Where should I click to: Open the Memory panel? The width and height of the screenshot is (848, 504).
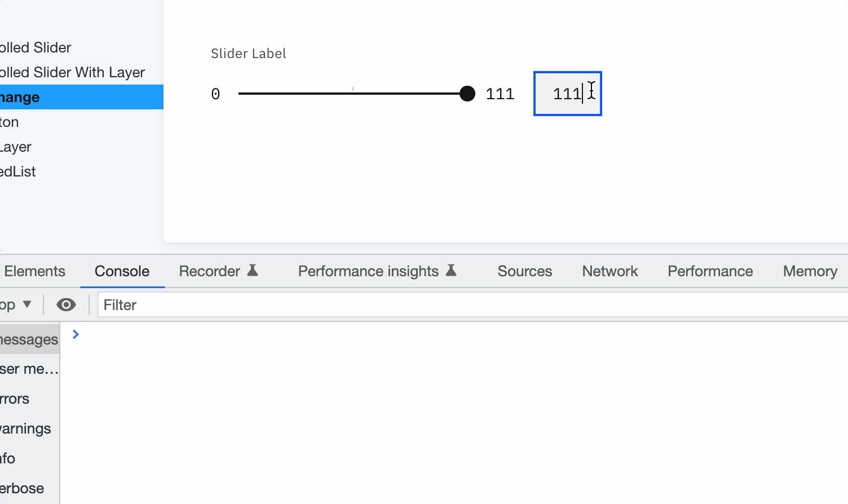tap(810, 271)
